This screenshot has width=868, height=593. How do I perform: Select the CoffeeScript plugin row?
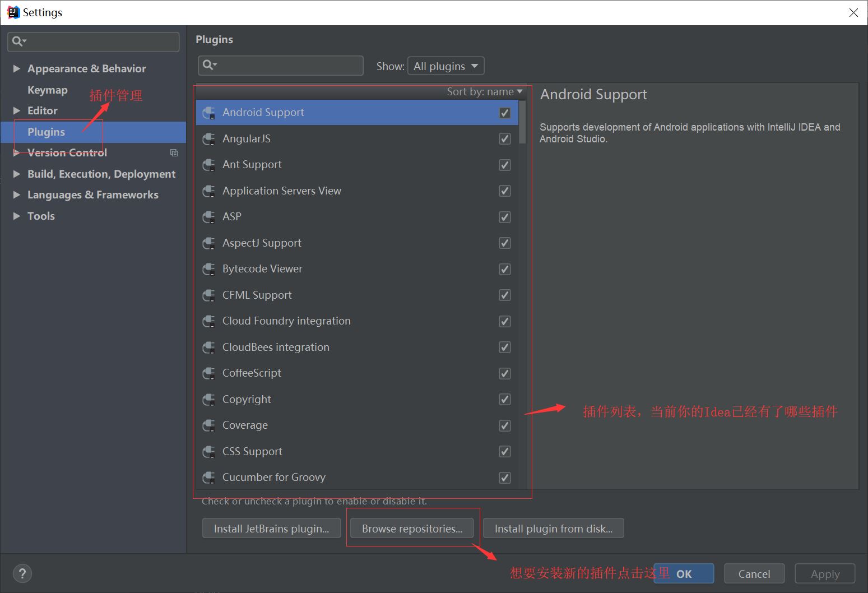coord(358,373)
